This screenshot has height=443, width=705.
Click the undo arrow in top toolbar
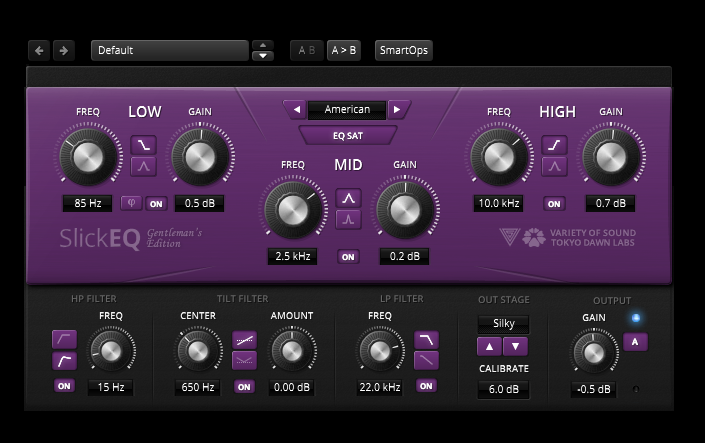[x=40, y=50]
